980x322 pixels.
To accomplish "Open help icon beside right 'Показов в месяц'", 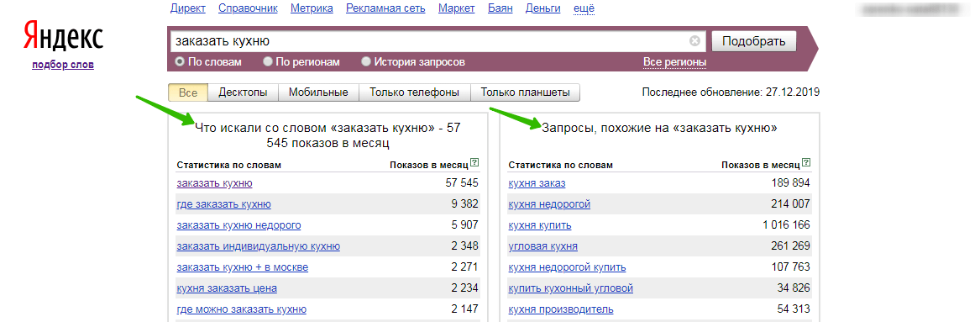I will (x=806, y=162).
